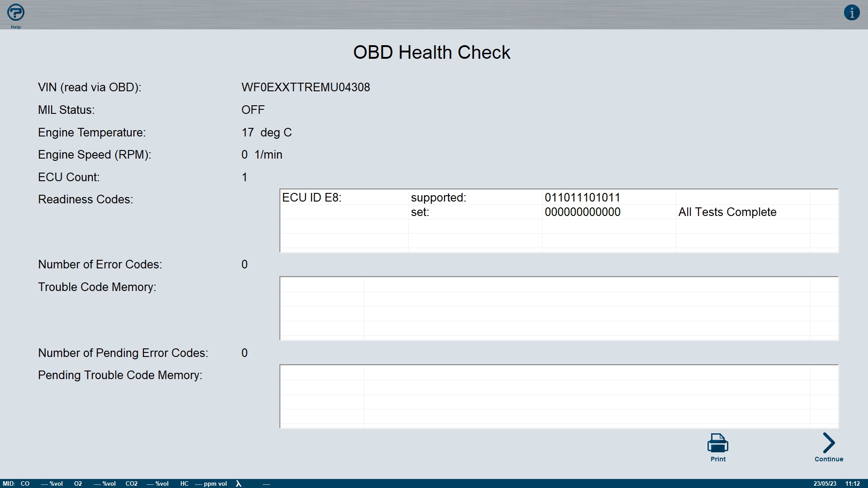Screen dimensions: 868x488
Task: Open the Help icon
Action: 16,13
